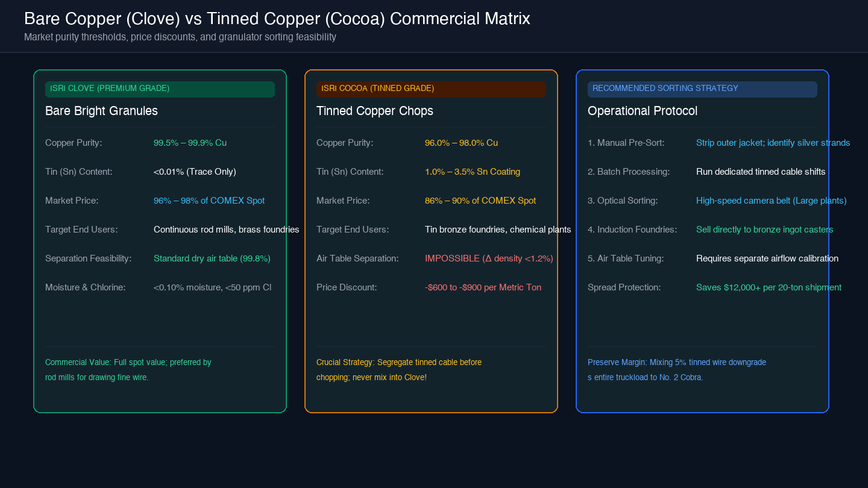Select the 'Bare Bright Granules' heading
Screen dimensions: 868x488
(101, 111)
